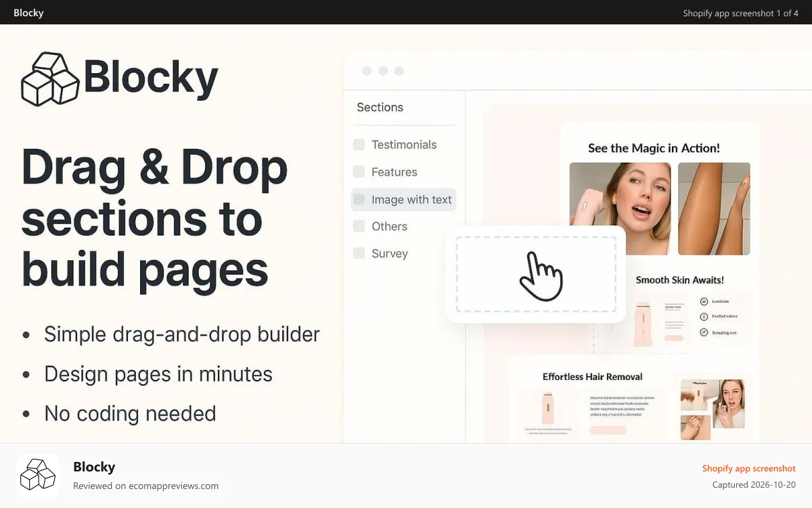Click the pink button beside Smooth Skin device
The height and width of the screenshot is (508, 812).
[675, 337]
